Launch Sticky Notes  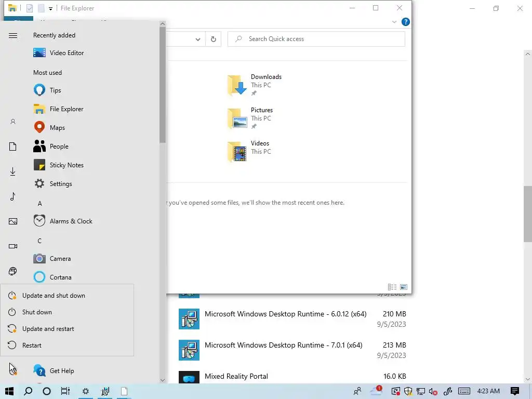(x=58, y=165)
